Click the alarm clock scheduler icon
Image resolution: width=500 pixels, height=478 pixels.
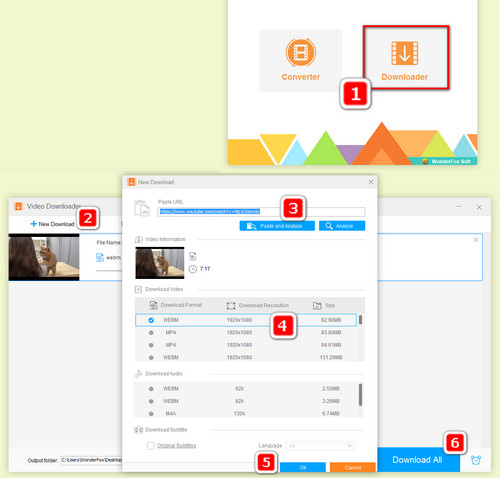click(x=476, y=460)
